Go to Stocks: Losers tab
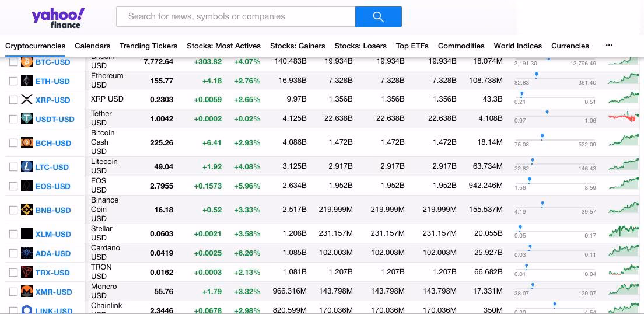The image size is (644, 314). click(x=360, y=46)
